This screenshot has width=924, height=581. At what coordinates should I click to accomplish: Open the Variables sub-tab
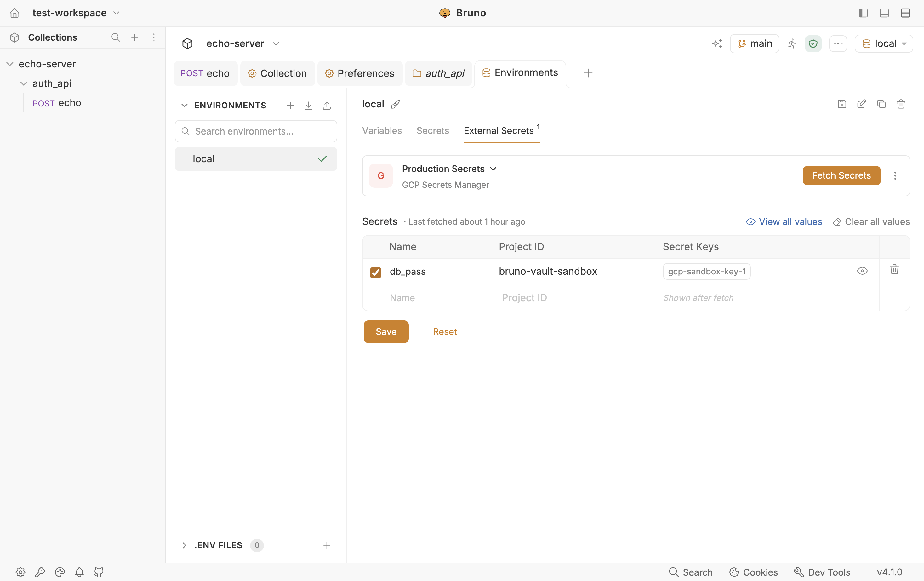[x=382, y=130]
